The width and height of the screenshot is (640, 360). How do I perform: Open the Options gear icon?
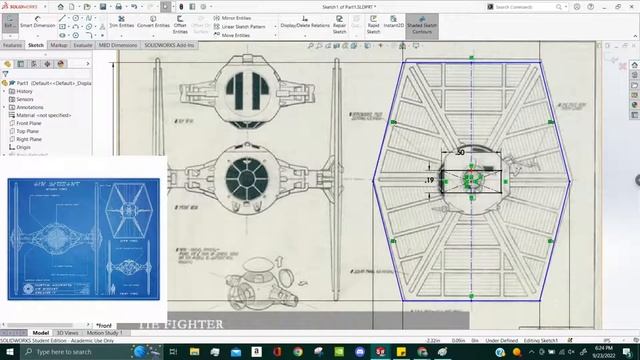[203, 7]
